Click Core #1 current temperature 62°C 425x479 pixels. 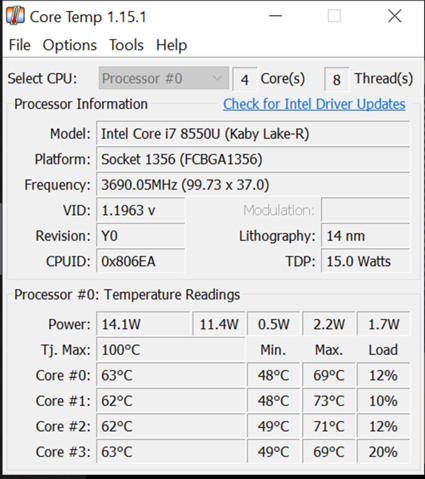click(171, 401)
